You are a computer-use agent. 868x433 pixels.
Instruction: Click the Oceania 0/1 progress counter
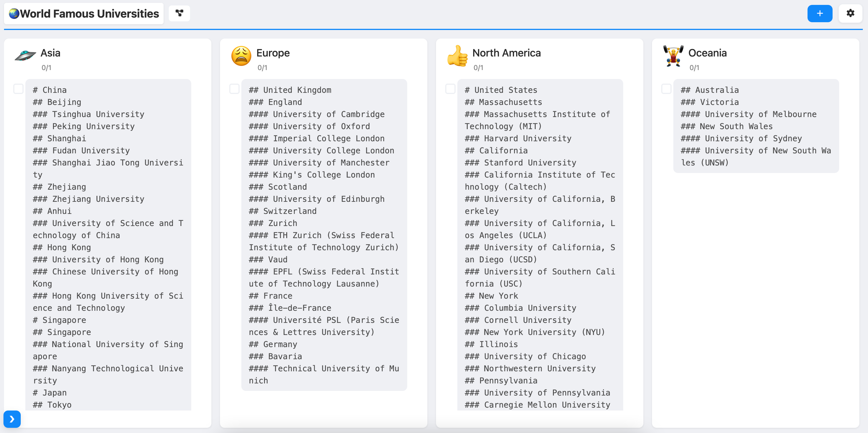tap(694, 68)
